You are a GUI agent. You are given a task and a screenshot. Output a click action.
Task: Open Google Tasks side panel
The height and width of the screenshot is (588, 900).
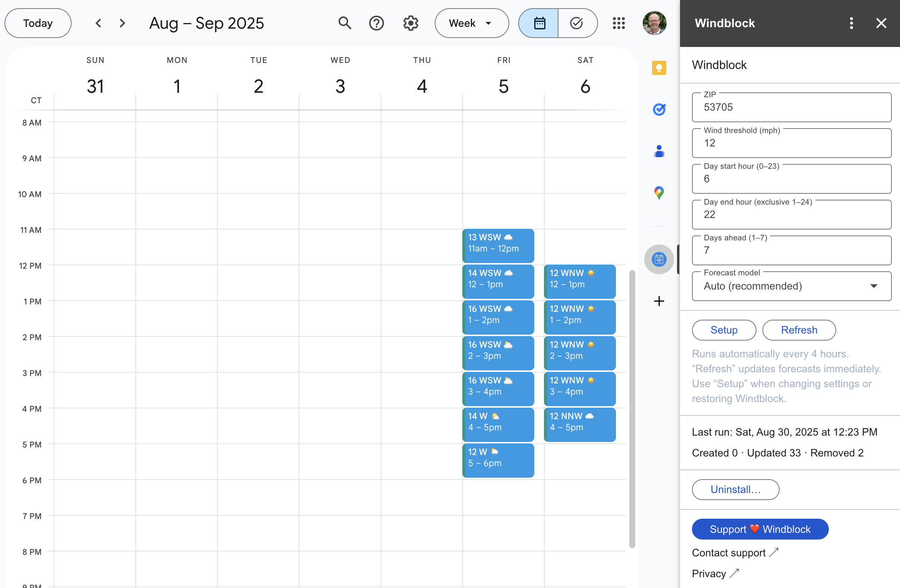click(659, 110)
